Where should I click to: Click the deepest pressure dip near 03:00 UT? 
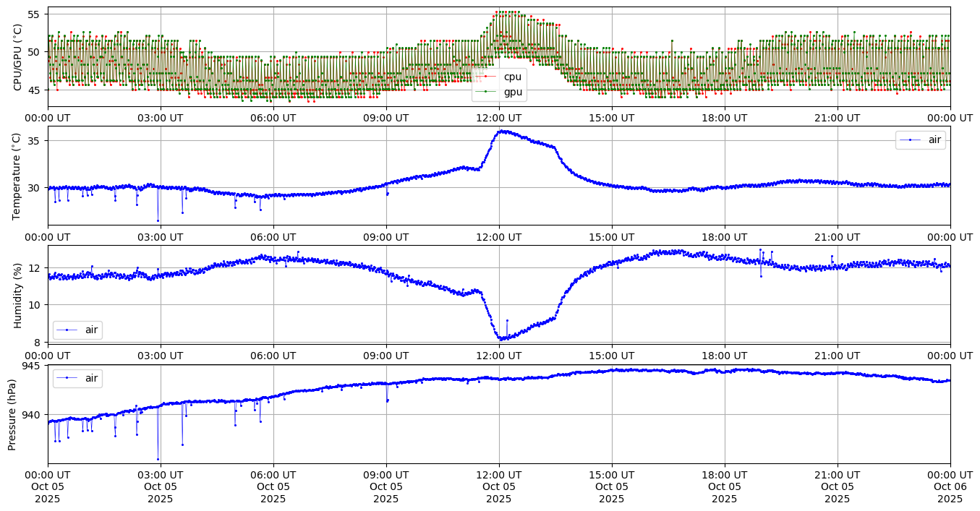[158, 459]
